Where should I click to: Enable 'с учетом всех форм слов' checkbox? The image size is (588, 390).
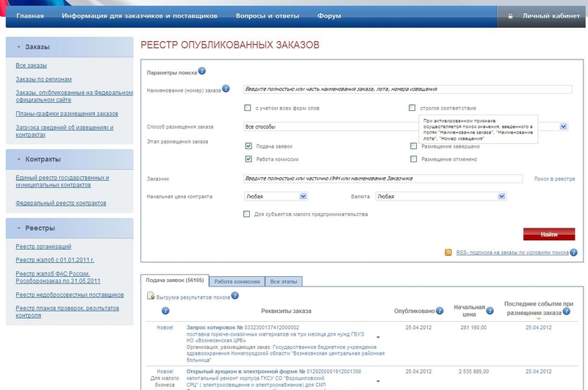tap(248, 108)
